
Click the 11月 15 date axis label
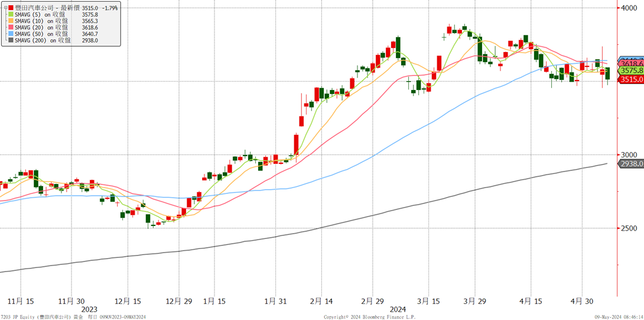click(20, 301)
